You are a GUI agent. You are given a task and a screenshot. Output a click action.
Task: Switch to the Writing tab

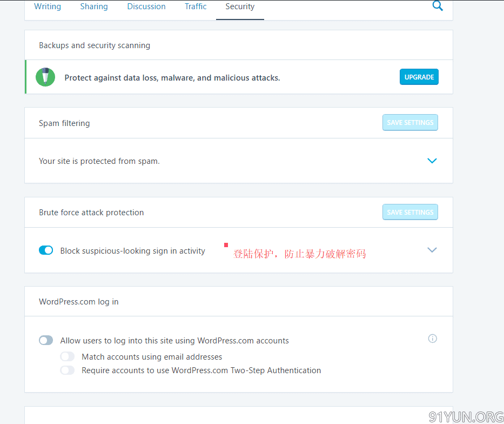tap(48, 6)
